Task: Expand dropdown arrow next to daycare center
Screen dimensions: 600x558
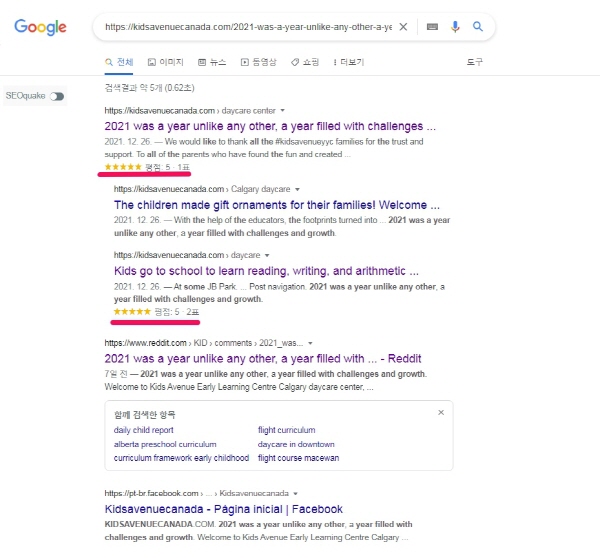Action: pos(282,111)
